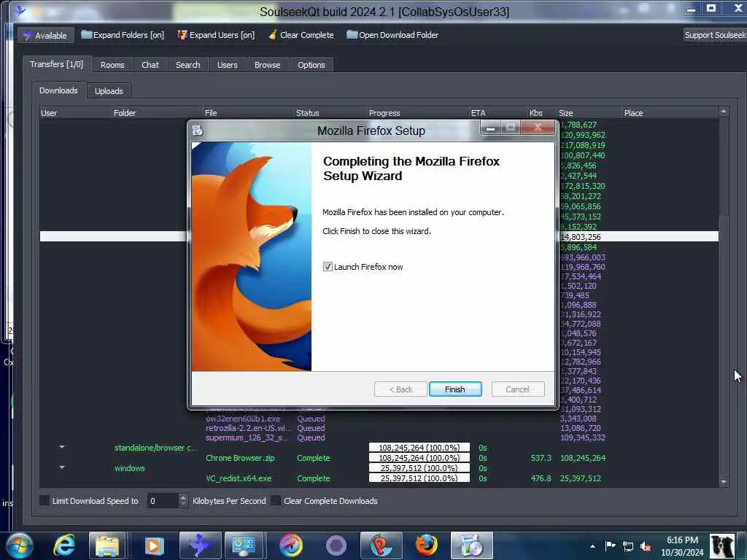Open the Options tab

[311, 65]
